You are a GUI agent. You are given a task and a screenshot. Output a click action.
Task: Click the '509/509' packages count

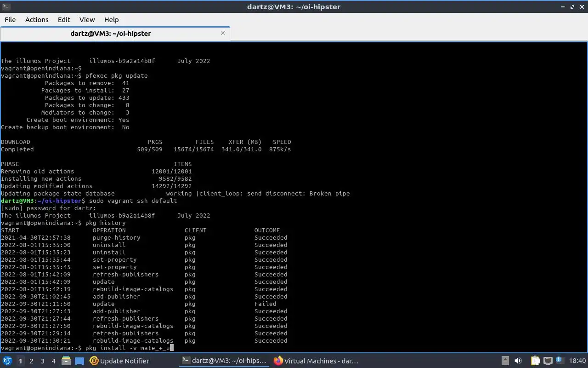149,149
